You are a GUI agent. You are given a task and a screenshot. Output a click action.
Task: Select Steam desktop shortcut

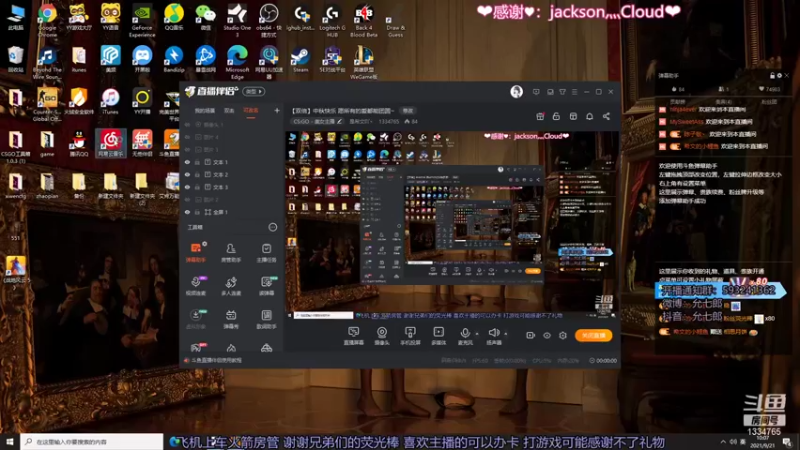tap(300, 59)
